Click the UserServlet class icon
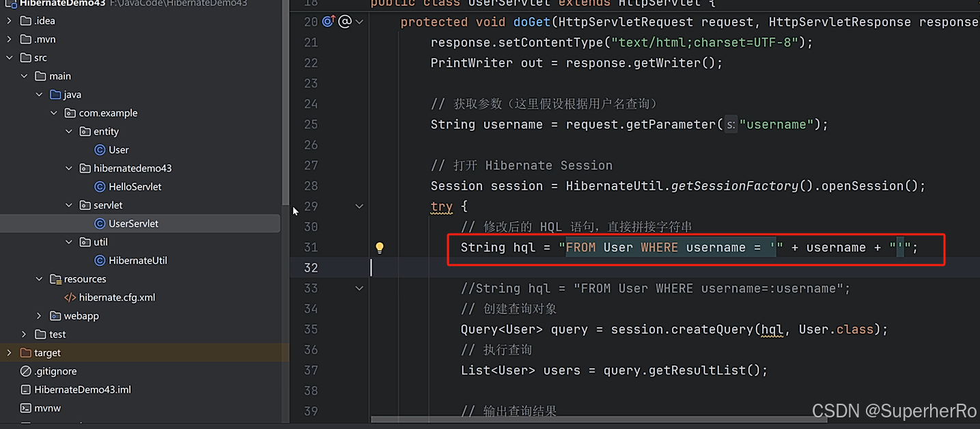 point(100,223)
